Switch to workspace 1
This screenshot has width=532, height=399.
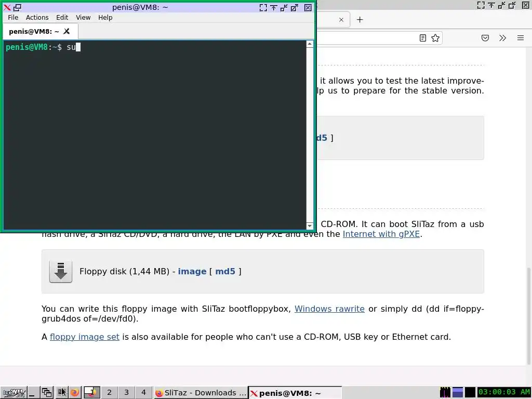coord(91,393)
